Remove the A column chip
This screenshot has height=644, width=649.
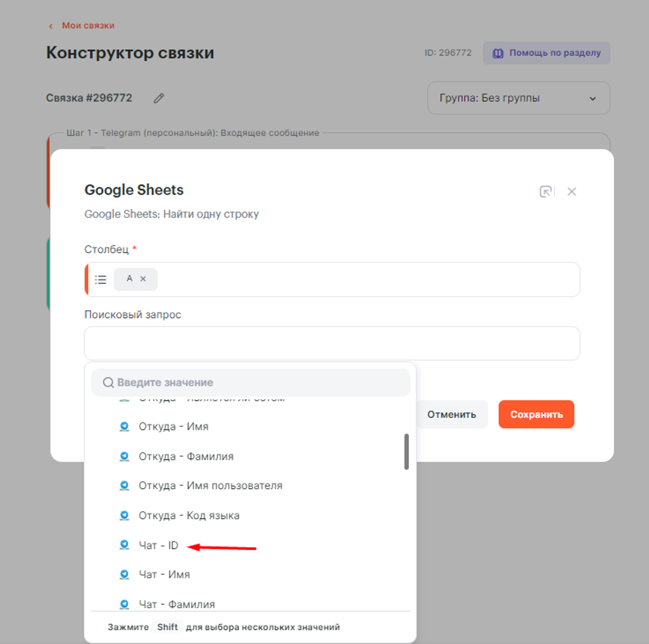click(143, 279)
